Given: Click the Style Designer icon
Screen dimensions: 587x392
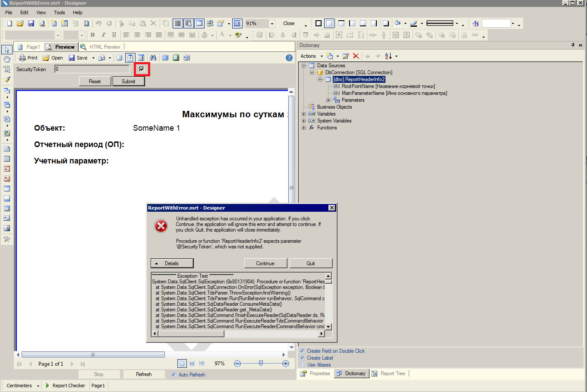Looking at the screenshot, I should (476, 23).
